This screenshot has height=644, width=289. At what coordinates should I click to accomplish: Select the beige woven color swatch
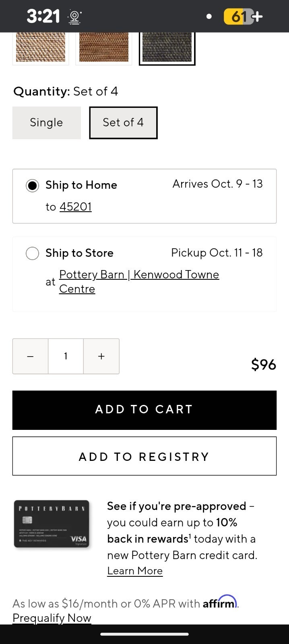40,47
